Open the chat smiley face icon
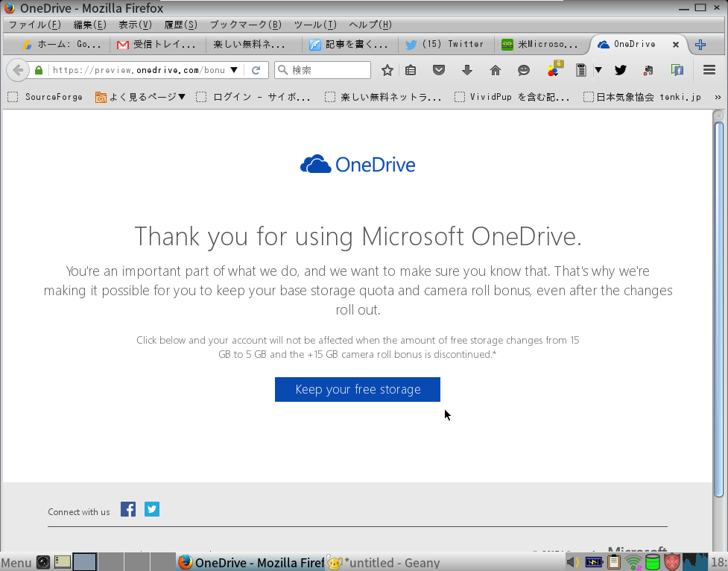 click(x=524, y=70)
